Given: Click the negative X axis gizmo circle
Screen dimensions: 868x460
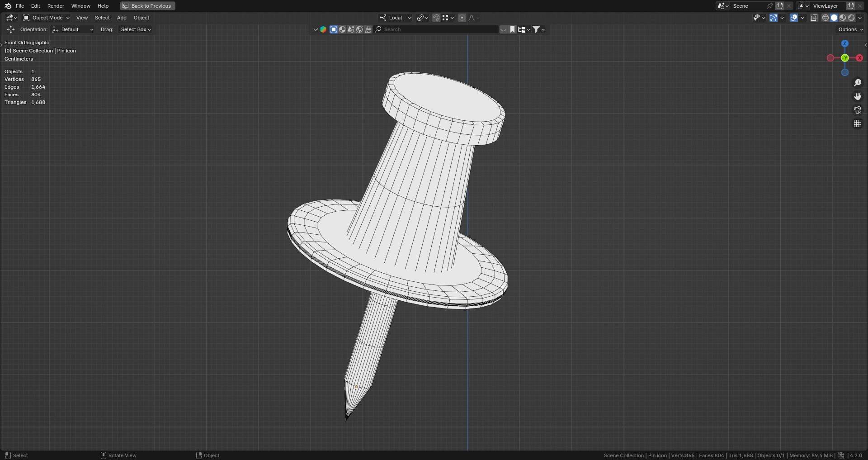Looking at the screenshot, I should click(x=830, y=58).
